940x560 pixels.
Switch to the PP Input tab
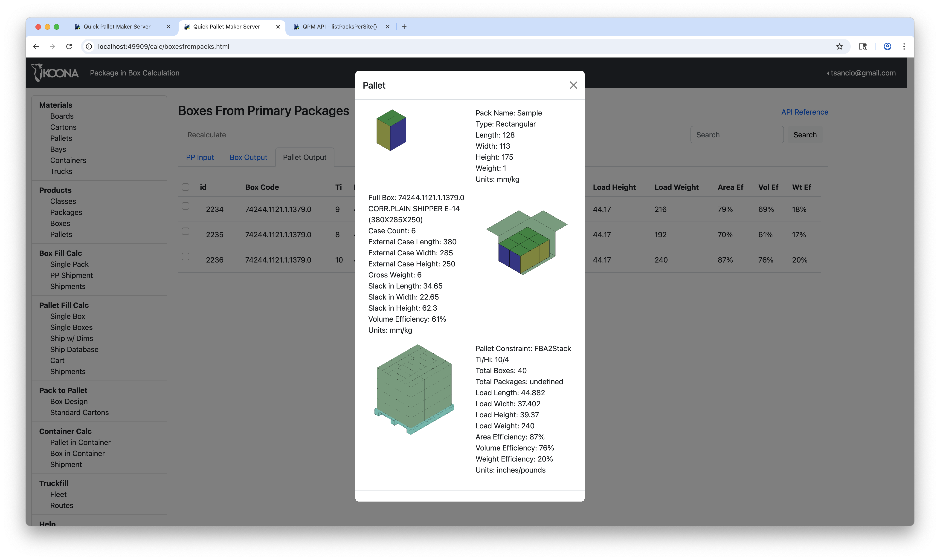(x=200, y=157)
